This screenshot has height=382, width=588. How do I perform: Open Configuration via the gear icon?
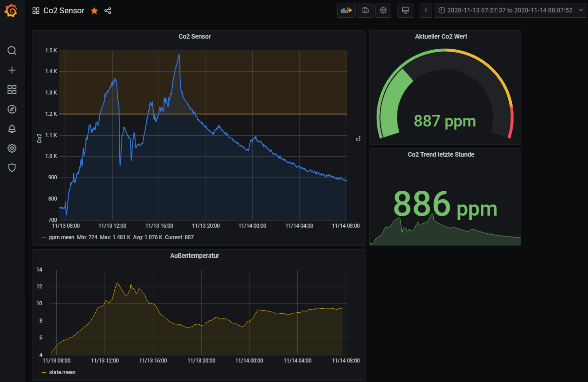[x=12, y=148]
